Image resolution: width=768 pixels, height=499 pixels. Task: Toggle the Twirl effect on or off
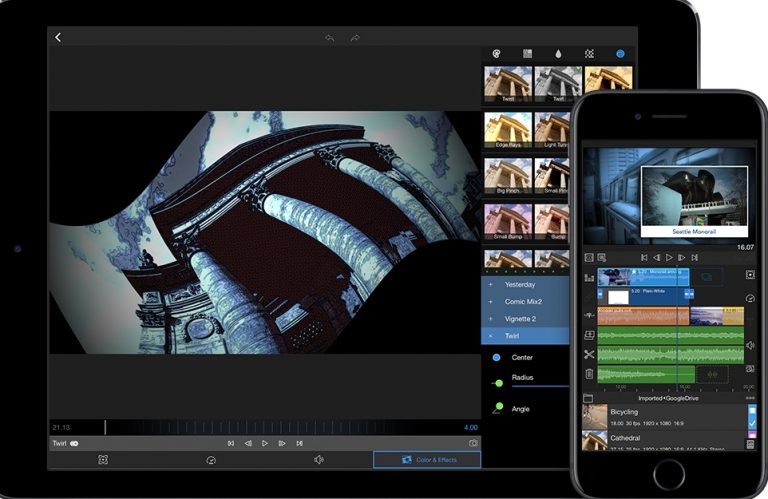(74, 444)
